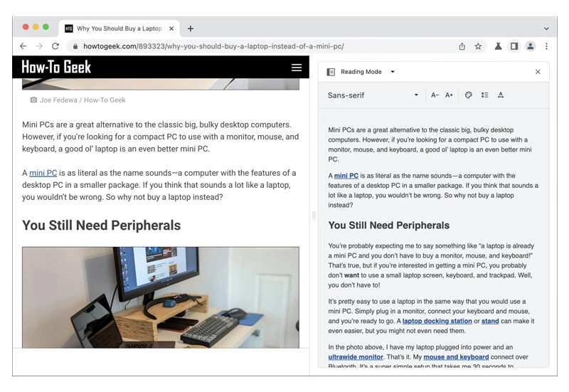Click the forward navigation arrow
The width and height of the screenshot is (569, 392).
tap(39, 46)
